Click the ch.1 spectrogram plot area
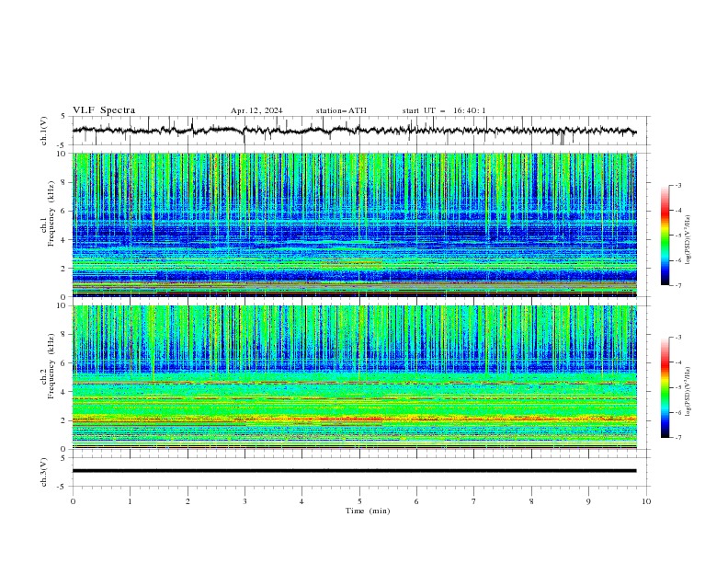The height and width of the screenshot is (563, 728). coord(355,224)
